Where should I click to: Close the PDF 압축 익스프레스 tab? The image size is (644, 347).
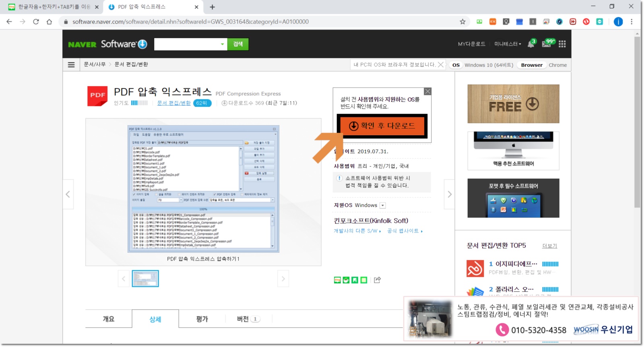(x=196, y=7)
